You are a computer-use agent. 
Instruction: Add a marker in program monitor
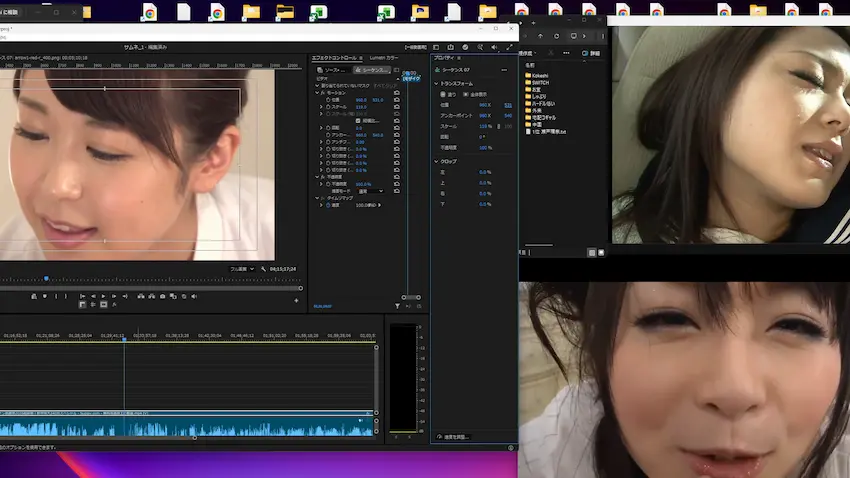[45, 296]
